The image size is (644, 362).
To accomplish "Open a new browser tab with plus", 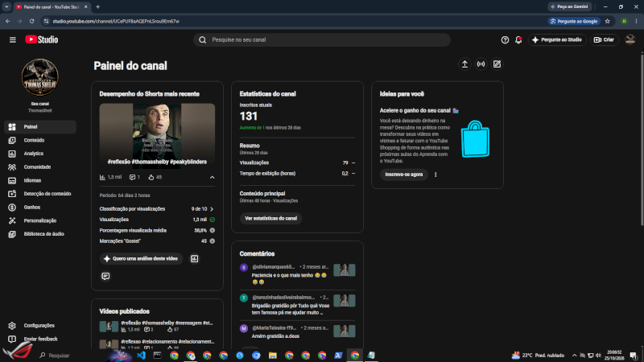I will click(x=97, y=7).
